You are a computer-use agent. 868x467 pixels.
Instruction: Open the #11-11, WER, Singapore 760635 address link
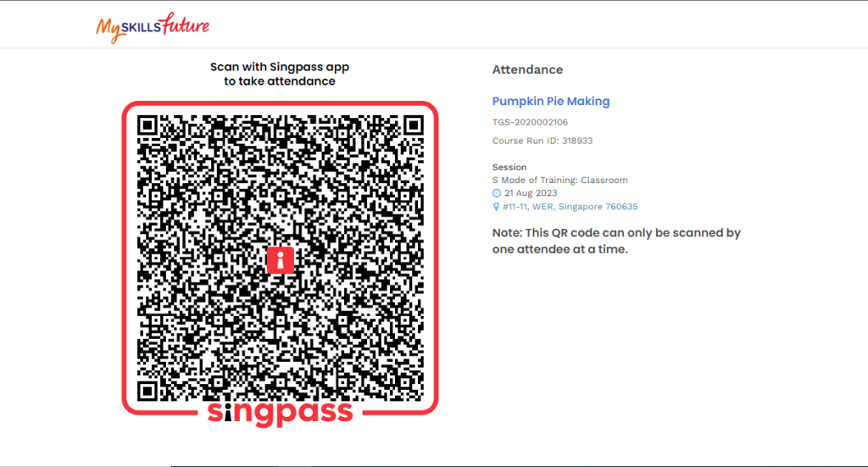point(570,207)
